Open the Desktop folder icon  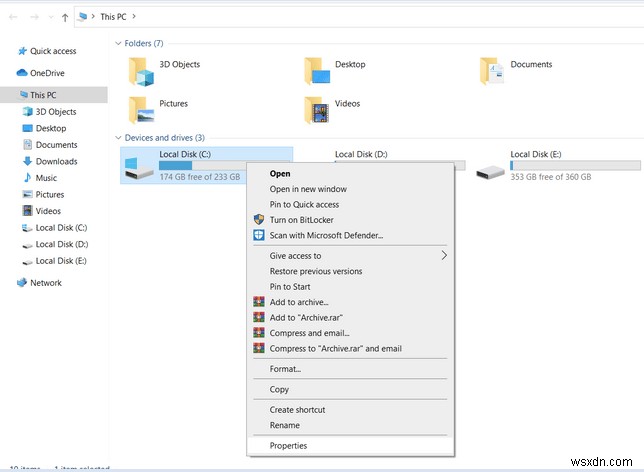317,71
